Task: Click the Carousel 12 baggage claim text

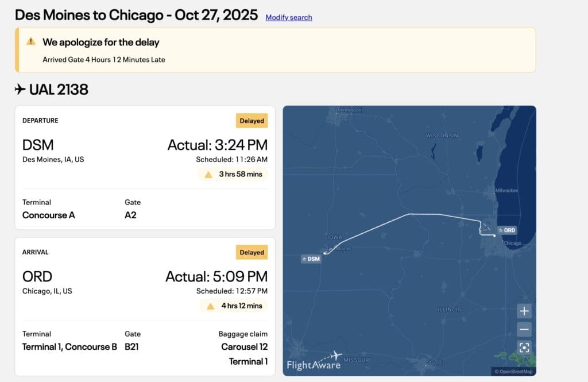Action: [244, 347]
